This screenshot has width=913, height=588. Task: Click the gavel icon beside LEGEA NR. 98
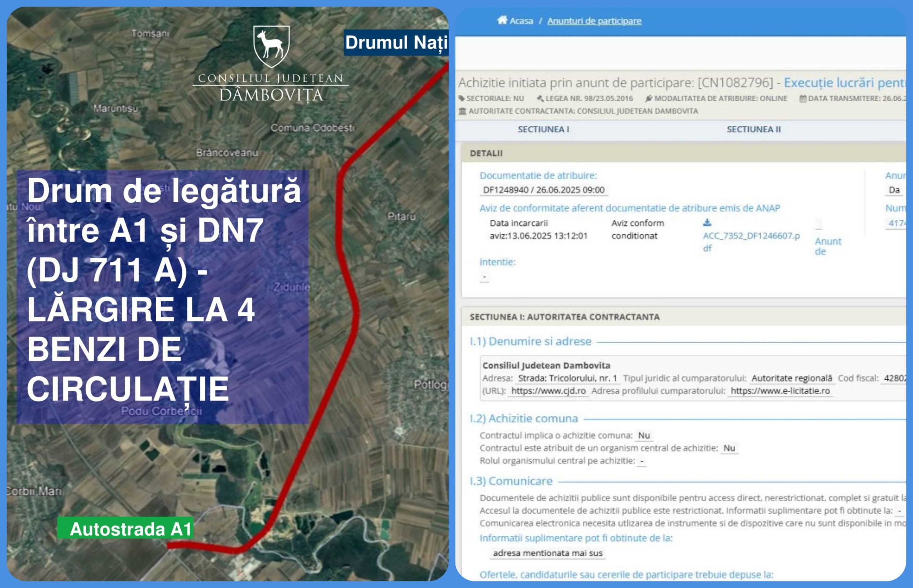coord(540,98)
